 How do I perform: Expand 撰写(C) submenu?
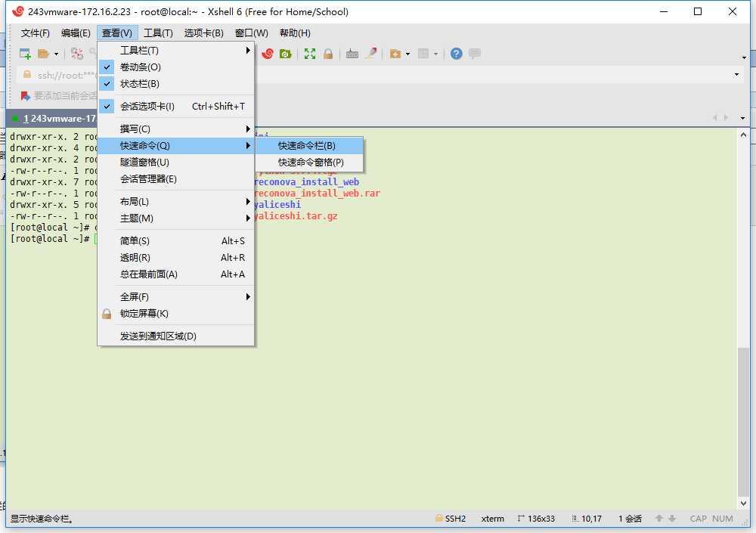(x=176, y=129)
